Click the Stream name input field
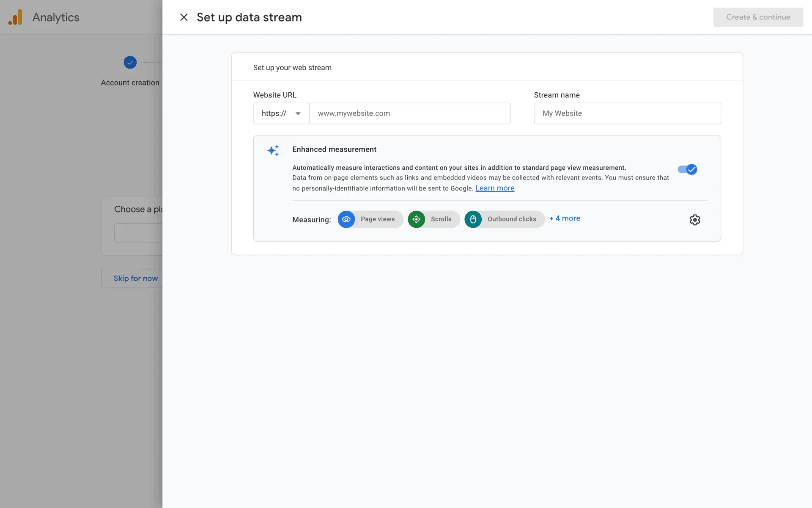The image size is (812, 508). pos(627,113)
